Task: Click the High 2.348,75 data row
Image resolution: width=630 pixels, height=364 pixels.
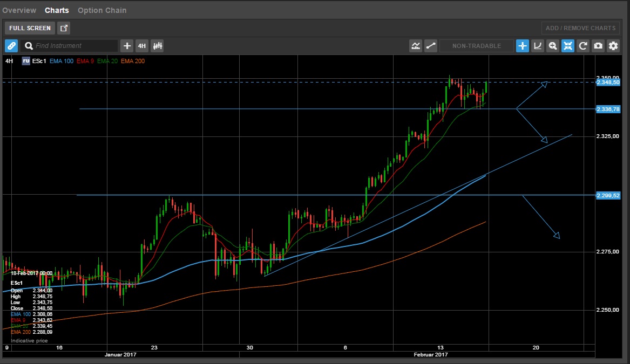Action: pos(31,297)
